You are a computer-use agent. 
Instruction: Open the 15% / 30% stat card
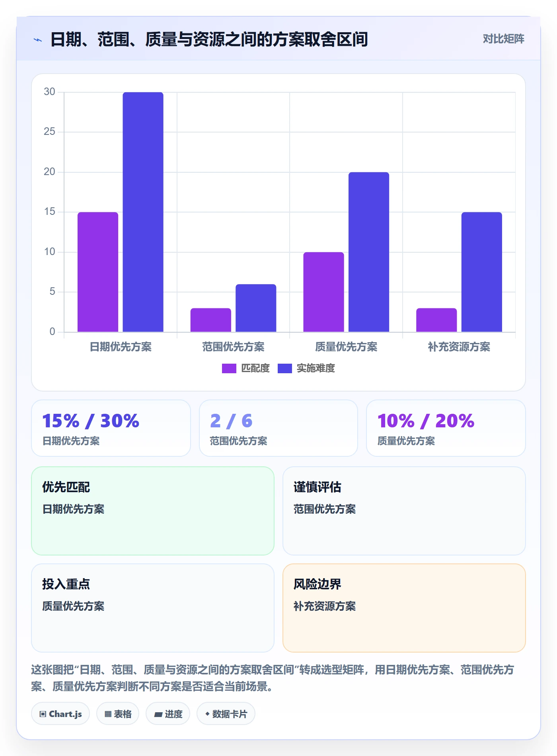tap(111, 428)
